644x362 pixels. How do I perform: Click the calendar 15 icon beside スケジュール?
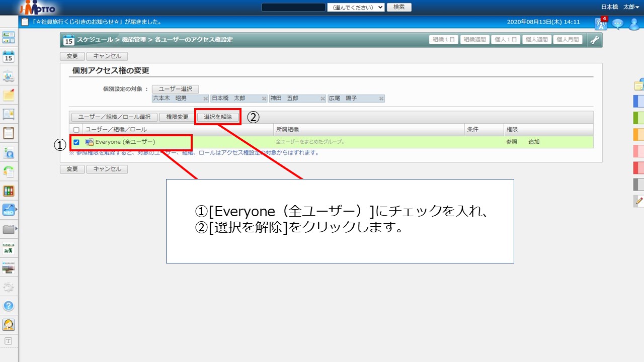pos(68,40)
